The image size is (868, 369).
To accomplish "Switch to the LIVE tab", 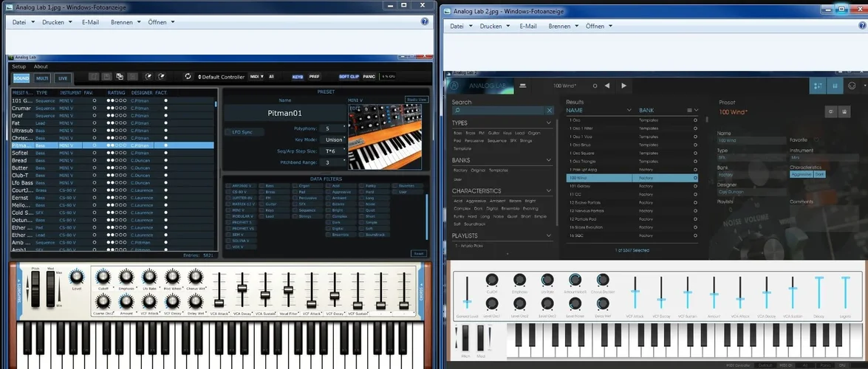I will tap(63, 78).
